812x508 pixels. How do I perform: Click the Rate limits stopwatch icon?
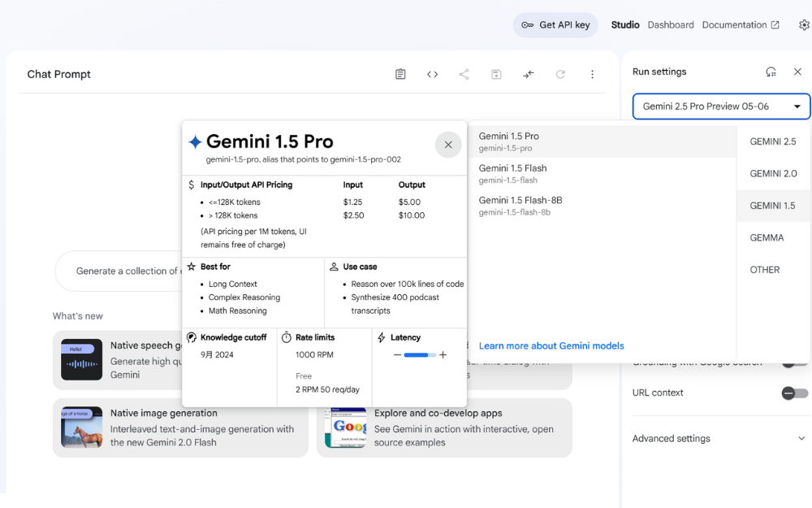(x=287, y=337)
